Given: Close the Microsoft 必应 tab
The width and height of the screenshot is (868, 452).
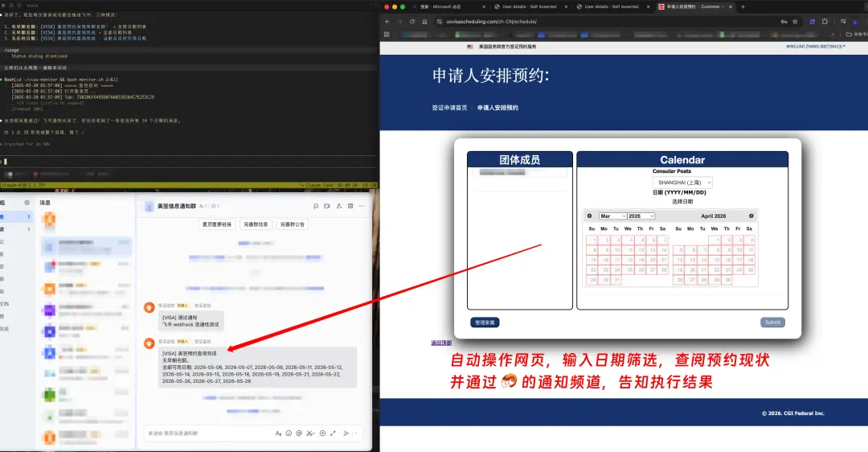Looking at the screenshot, I should click(x=485, y=6).
